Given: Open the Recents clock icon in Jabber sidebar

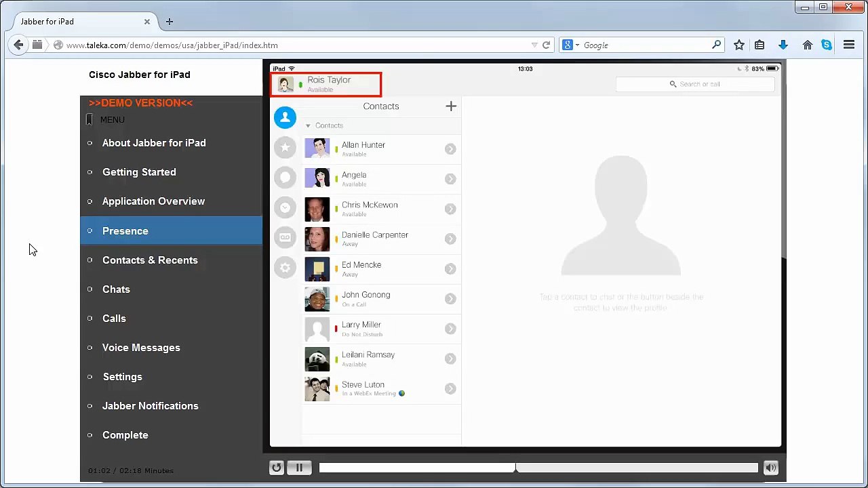Looking at the screenshot, I should (x=285, y=207).
